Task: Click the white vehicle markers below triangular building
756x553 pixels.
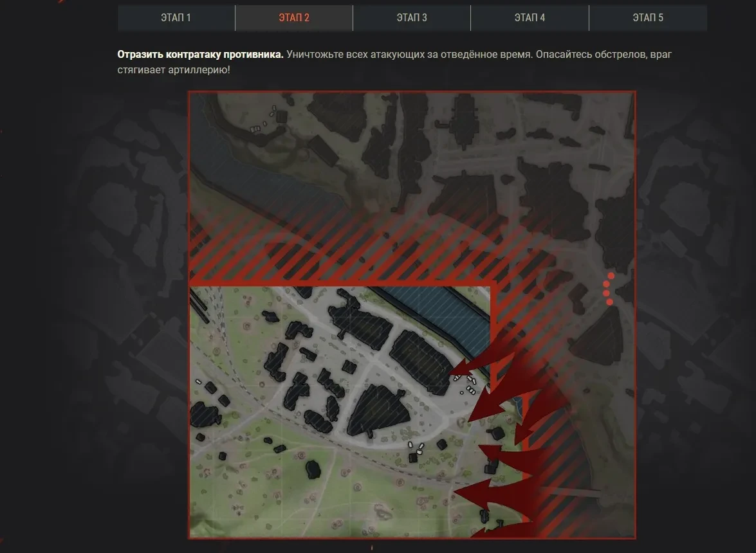Action: [417, 448]
